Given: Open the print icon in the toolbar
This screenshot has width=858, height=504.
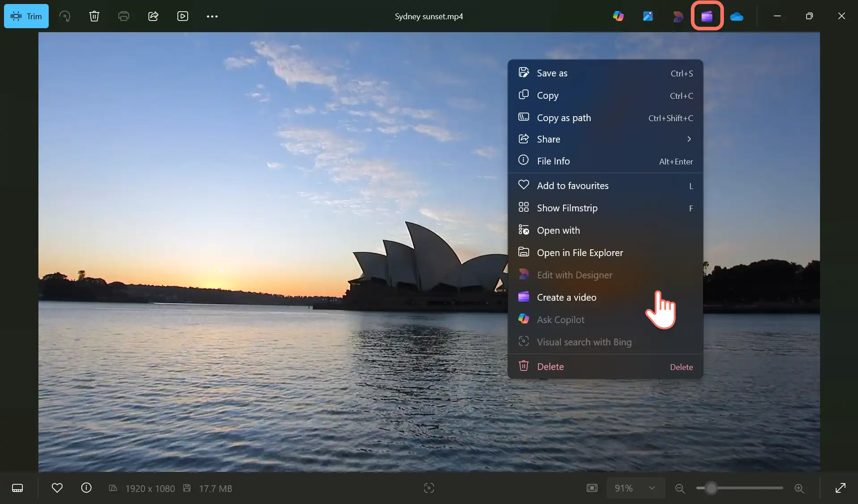Looking at the screenshot, I should [x=124, y=16].
